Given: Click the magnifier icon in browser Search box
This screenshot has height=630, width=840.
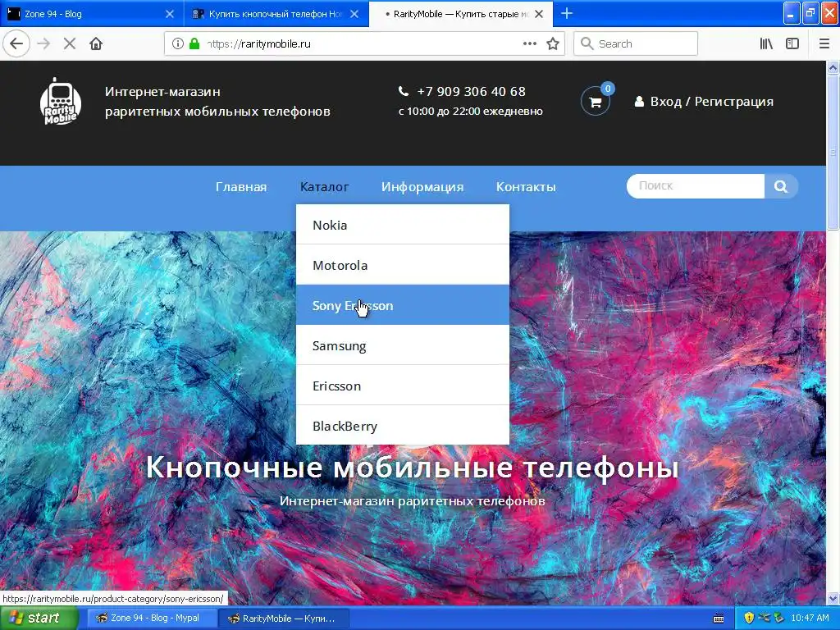Looking at the screenshot, I should 587,44.
